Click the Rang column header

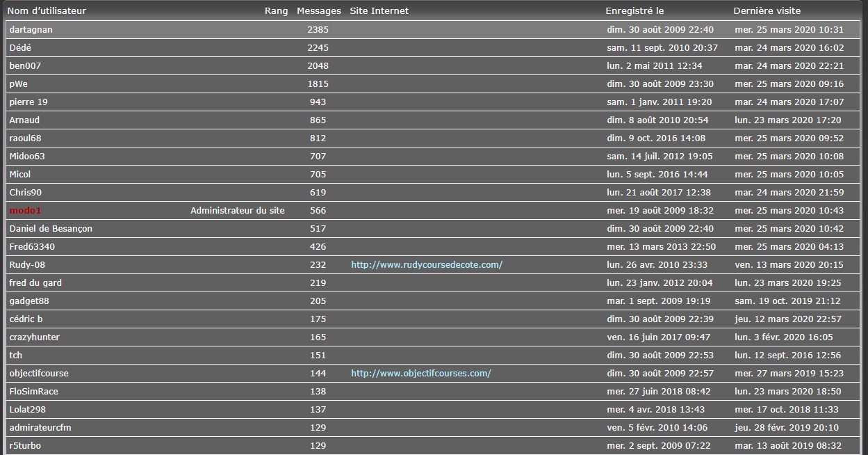pyautogui.click(x=276, y=11)
